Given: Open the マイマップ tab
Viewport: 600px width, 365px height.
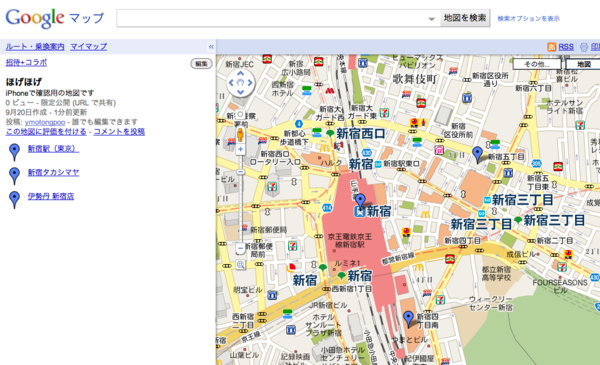Looking at the screenshot, I should (x=89, y=47).
